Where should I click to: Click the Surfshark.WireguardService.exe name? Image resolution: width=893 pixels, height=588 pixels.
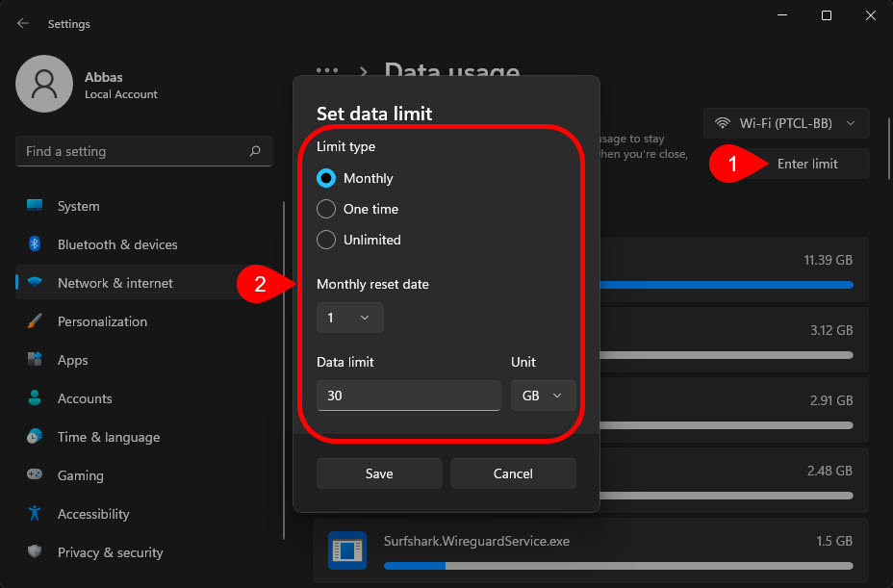pyautogui.click(x=476, y=541)
